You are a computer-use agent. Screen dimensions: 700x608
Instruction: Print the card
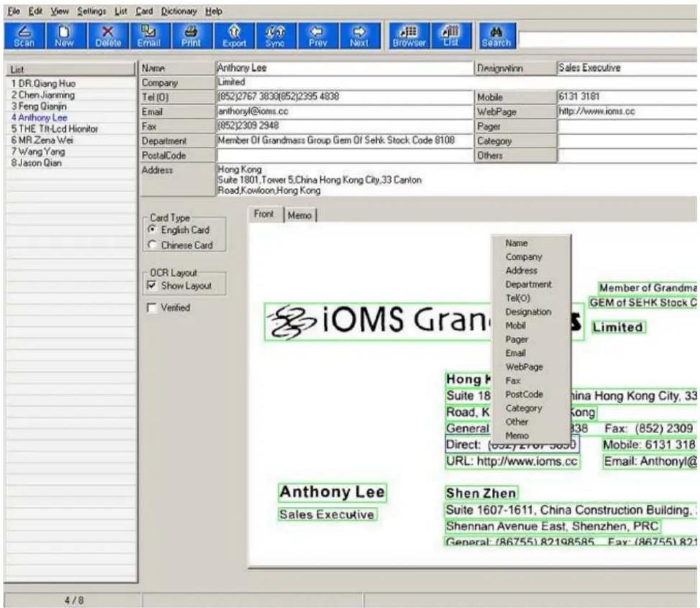tap(191, 36)
